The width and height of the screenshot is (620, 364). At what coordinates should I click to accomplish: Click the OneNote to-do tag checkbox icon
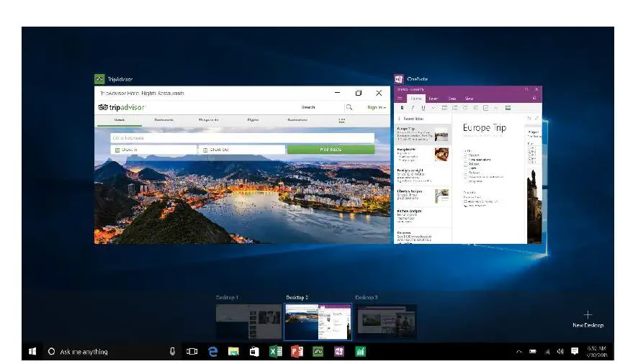tap(486, 108)
